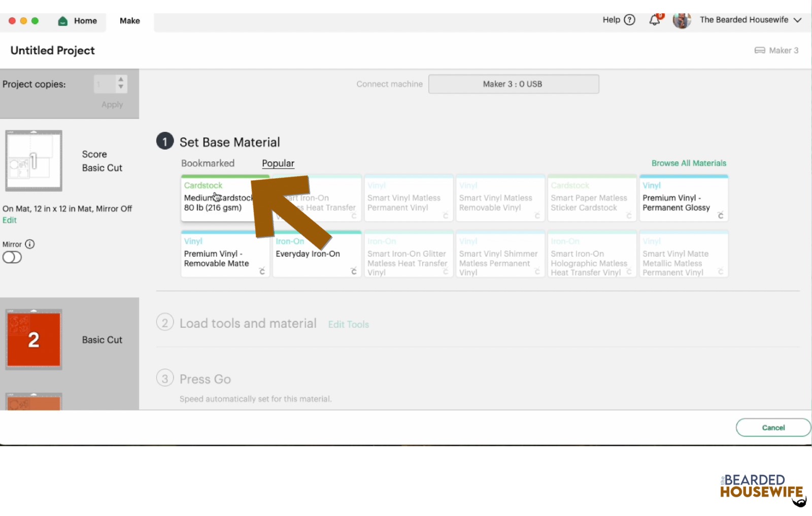Click the Project copies increment arrow
The image size is (812, 516).
pyautogui.click(x=120, y=80)
